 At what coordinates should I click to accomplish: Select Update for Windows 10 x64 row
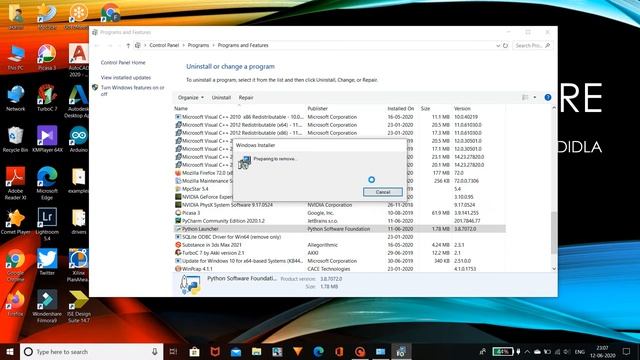pyautogui.click(x=340, y=261)
